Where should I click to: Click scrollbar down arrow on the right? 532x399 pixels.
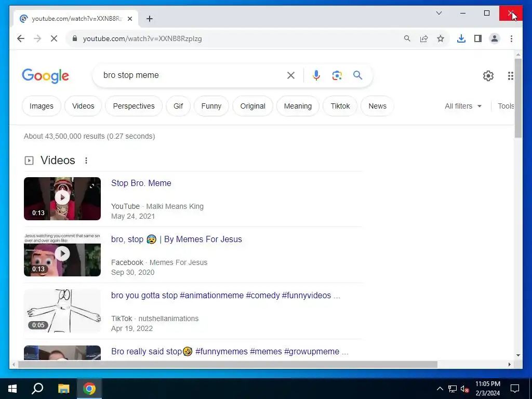(518, 355)
